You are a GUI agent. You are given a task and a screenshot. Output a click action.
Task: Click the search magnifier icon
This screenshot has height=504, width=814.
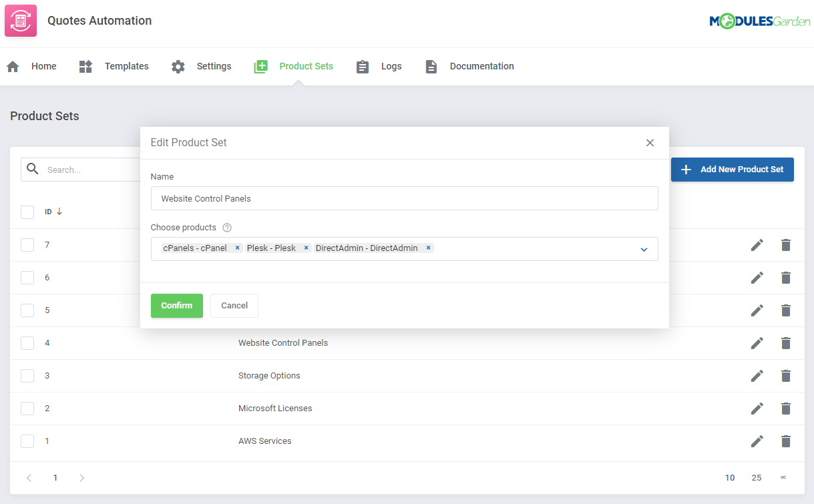coord(32,169)
